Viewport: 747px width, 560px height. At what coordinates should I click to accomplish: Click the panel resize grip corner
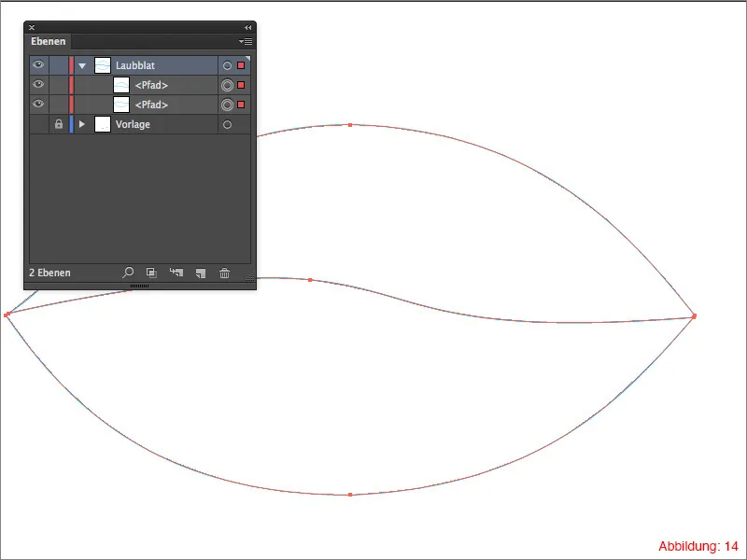249,275
